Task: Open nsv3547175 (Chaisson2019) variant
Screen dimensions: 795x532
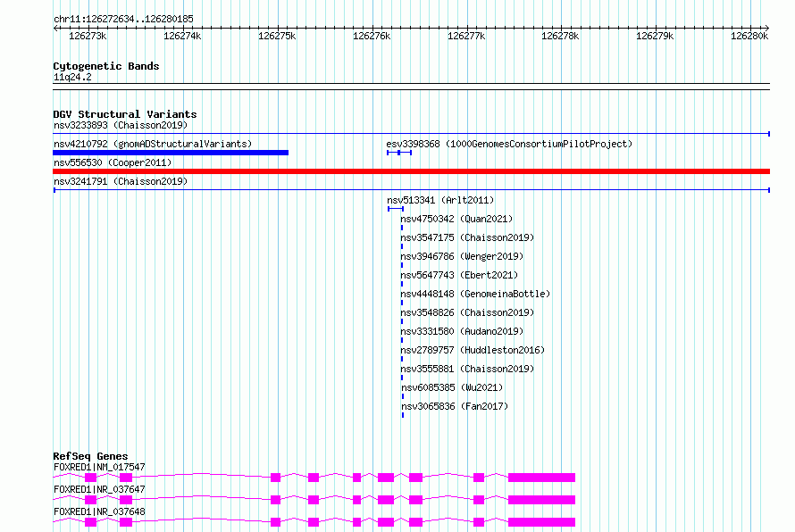Action: [x=467, y=237]
